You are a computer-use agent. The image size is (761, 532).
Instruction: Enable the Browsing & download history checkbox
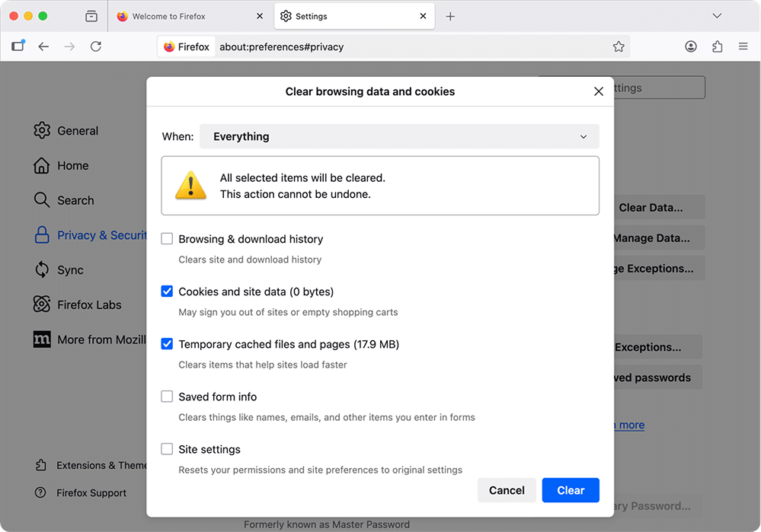(x=166, y=238)
